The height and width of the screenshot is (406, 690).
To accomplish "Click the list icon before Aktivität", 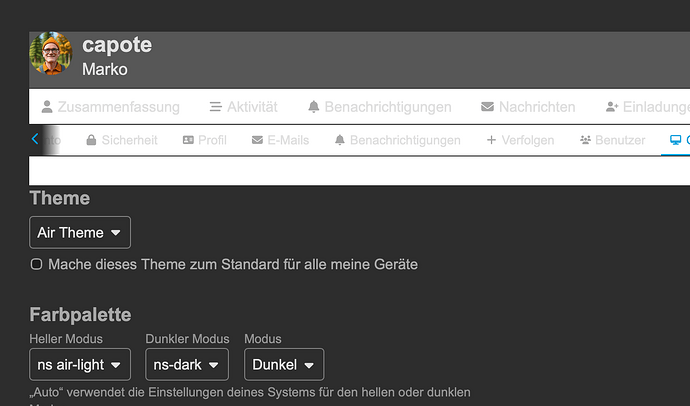I will click(x=216, y=107).
